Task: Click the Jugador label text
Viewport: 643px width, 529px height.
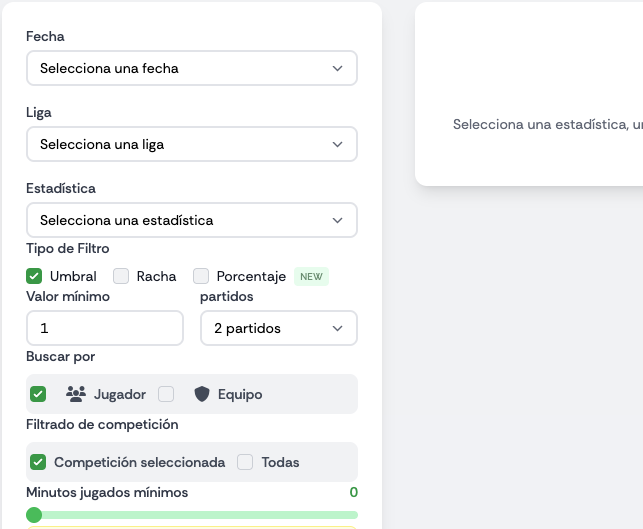Action: pyautogui.click(x=120, y=394)
